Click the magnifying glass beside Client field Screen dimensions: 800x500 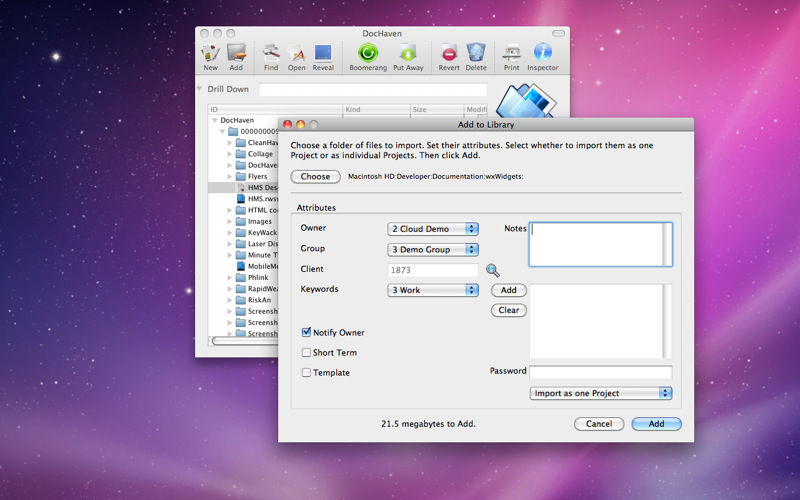pyautogui.click(x=492, y=270)
